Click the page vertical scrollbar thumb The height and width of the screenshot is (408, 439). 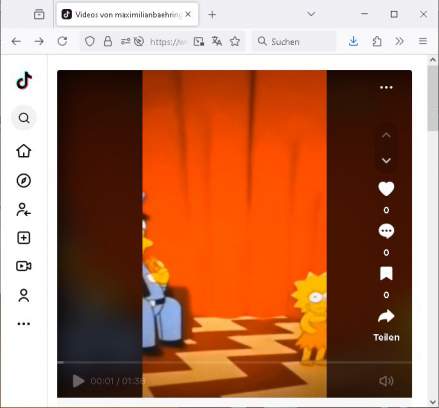click(433, 98)
